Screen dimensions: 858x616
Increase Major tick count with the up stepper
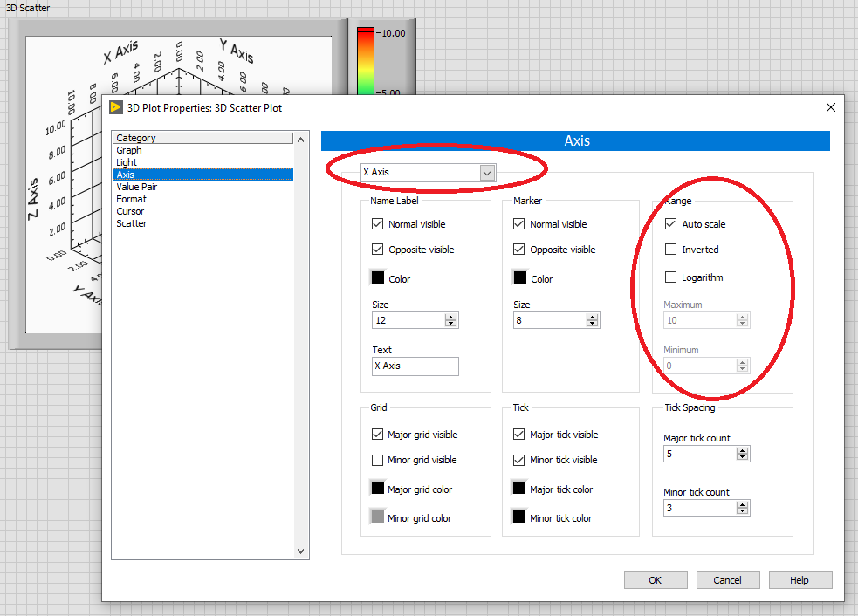743,449
